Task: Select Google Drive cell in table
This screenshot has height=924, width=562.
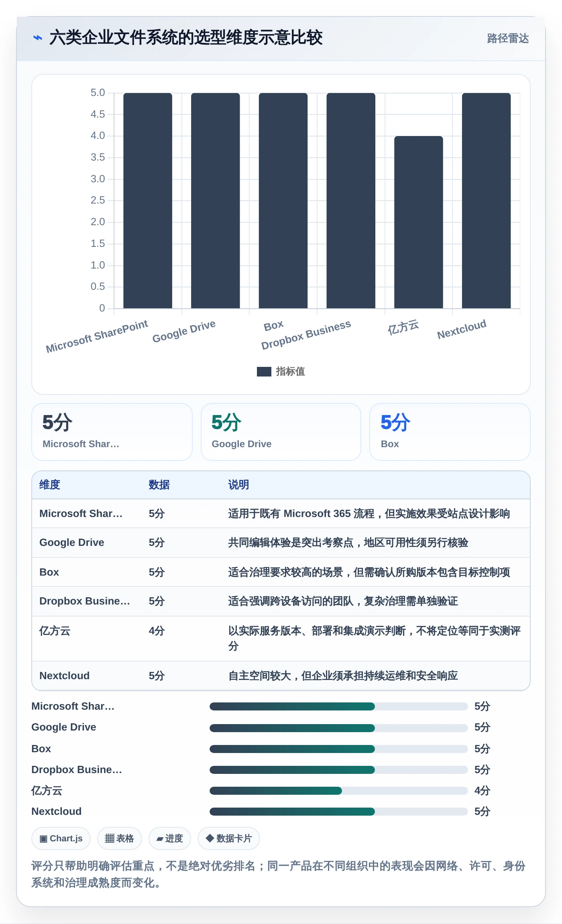Action: tap(72, 543)
